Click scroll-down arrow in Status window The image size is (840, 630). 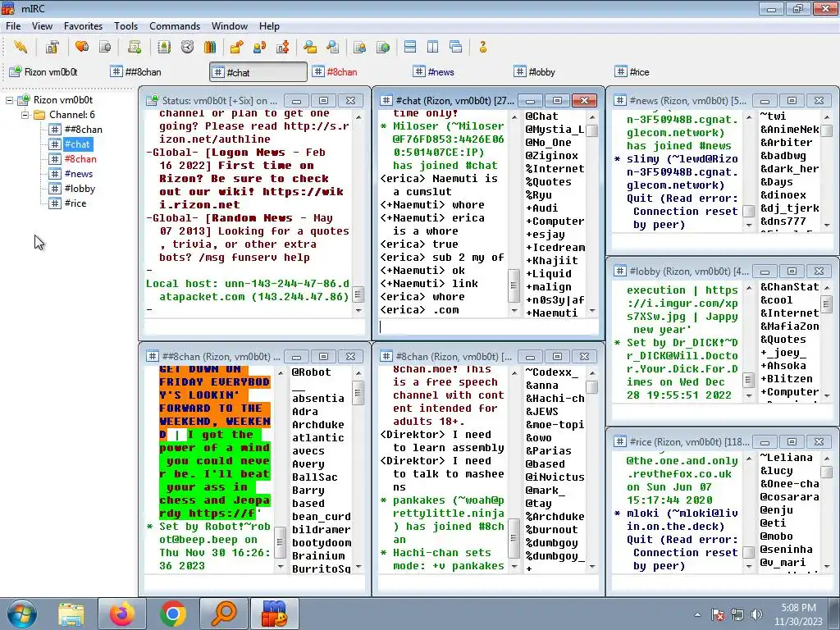point(358,310)
